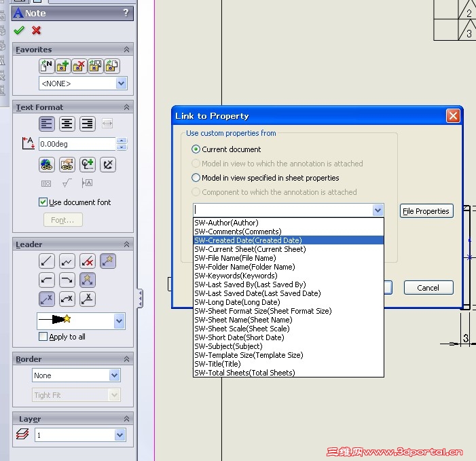Choose SW-Author(Author) from list
The width and height of the screenshot is (476, 461).
point(289,223)
